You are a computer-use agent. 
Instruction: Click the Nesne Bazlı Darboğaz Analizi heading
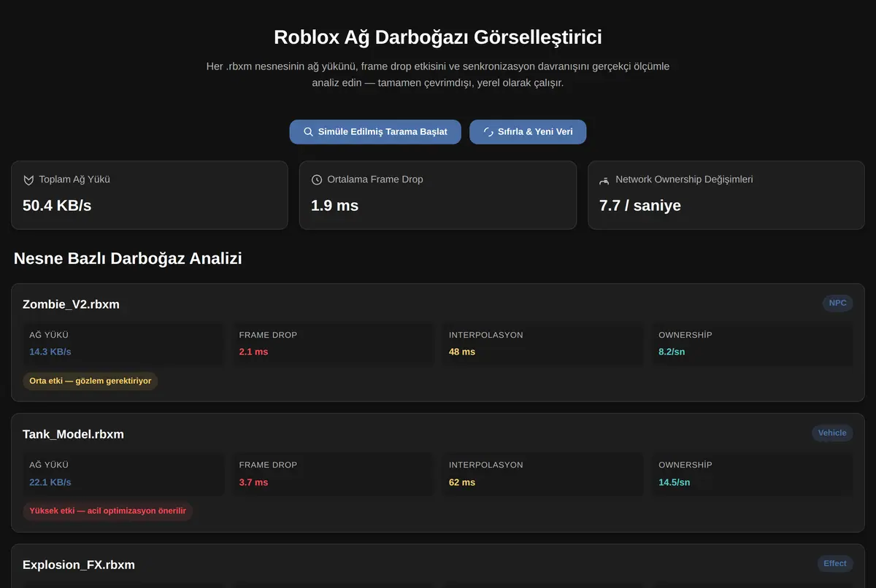(128, 258)
